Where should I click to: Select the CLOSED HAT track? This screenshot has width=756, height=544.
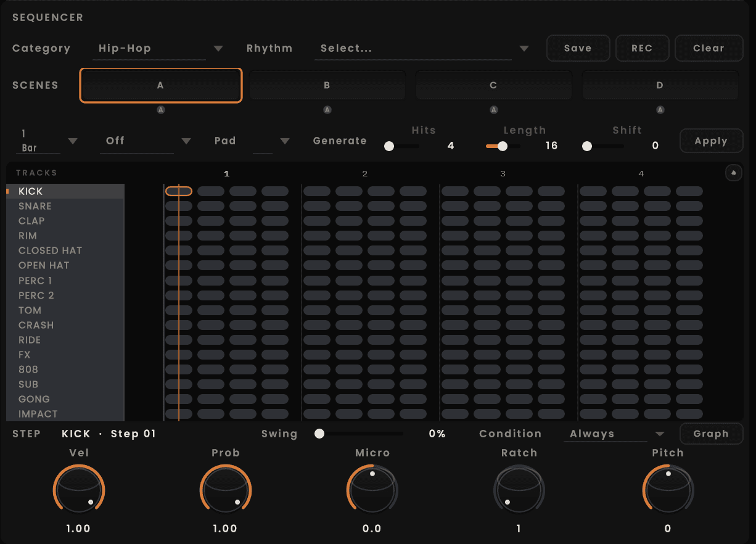click(x=65, y=250)
